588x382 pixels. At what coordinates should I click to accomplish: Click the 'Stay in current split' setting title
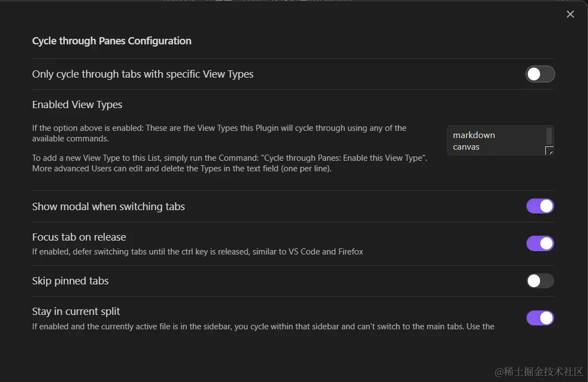tap(76, 312)
